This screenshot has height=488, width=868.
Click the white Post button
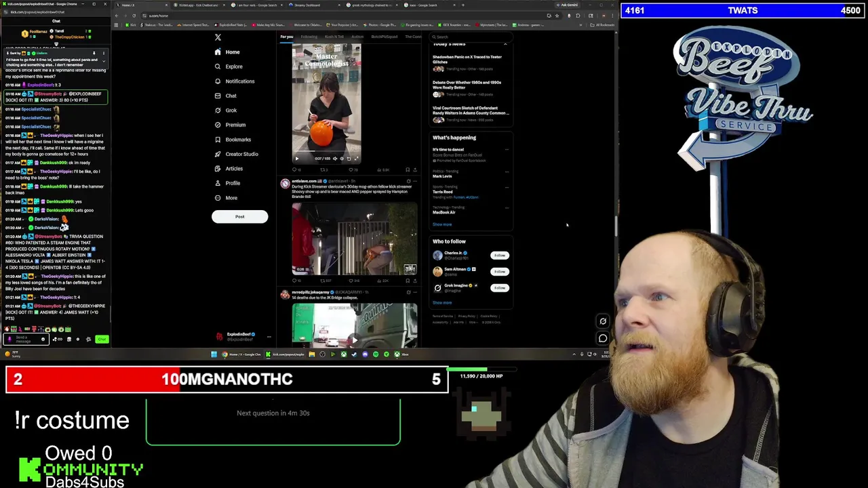(x=239, y=216)
